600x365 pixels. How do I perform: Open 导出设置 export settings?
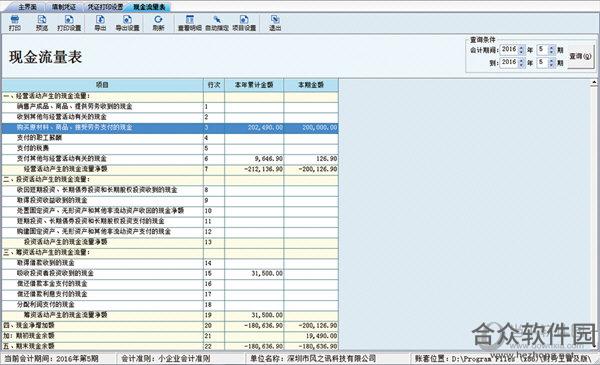(x=127, y=23)
